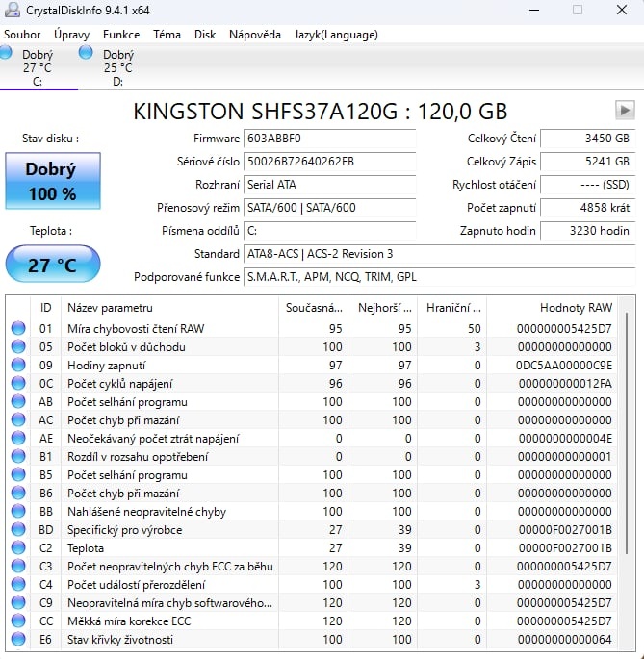The image size is (644, 659).
Task: Click the Firmware field 603ABBF0
Action: coord(330,139)
